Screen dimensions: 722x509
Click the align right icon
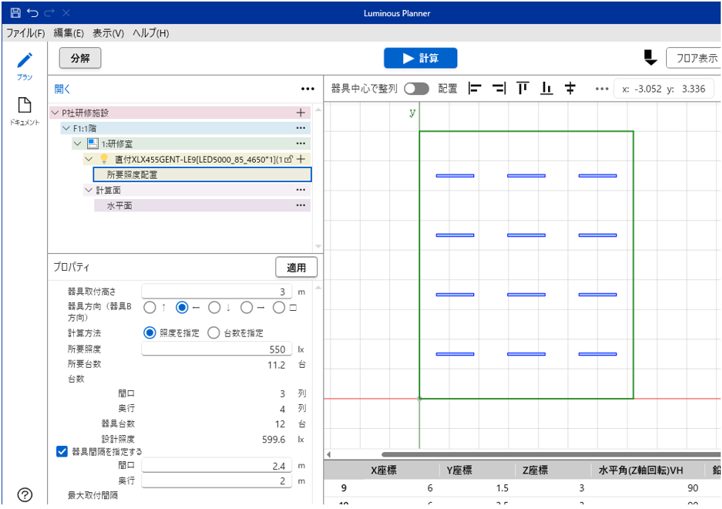(x=498, y=88)
